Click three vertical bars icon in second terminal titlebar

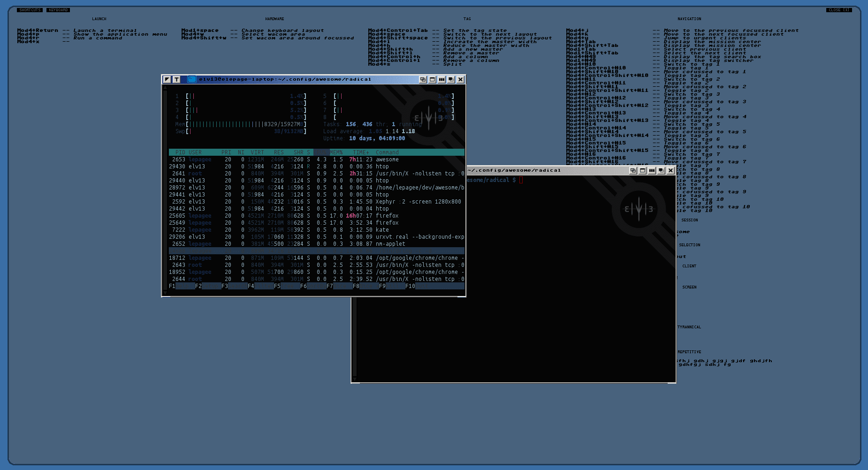click(652, 171)
